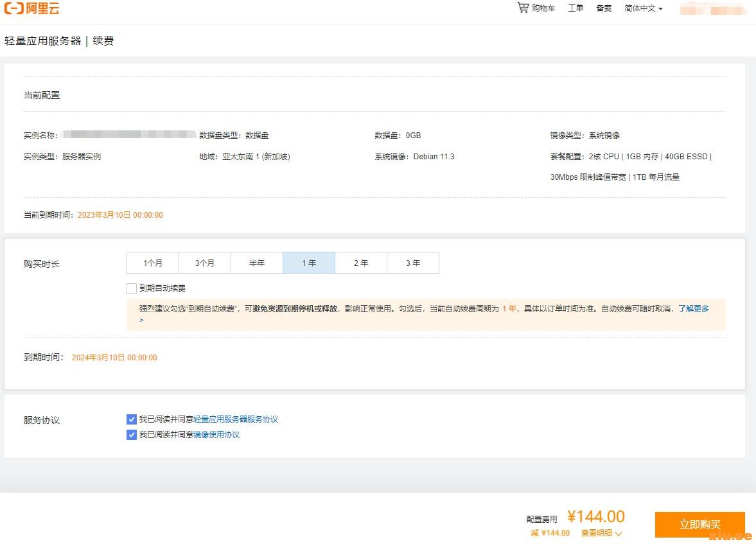Open the 备案 filing menu
Viewport: 756px width, 544px height.
(604, 8)
